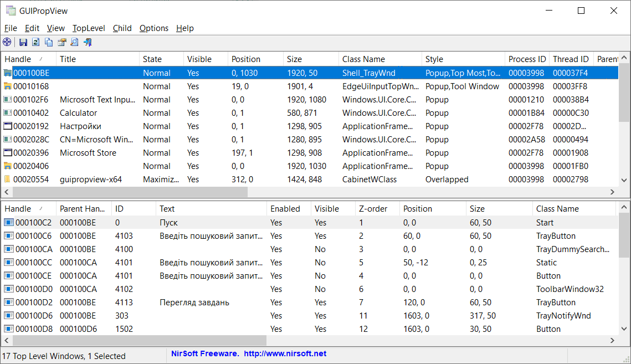Click the Find magnifier toolbar icon
The height and width of the screenshot is (364, 631).
click(x=74, y=42)
